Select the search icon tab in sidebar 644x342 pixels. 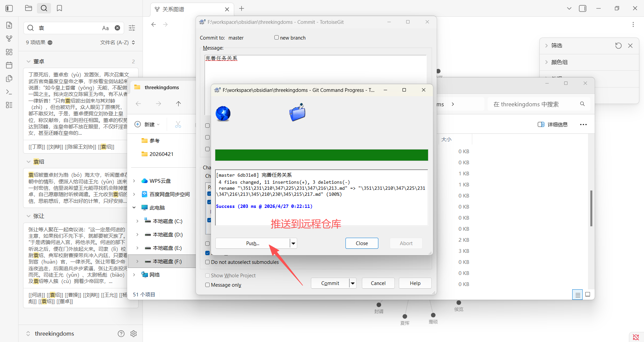click(44, 8)
